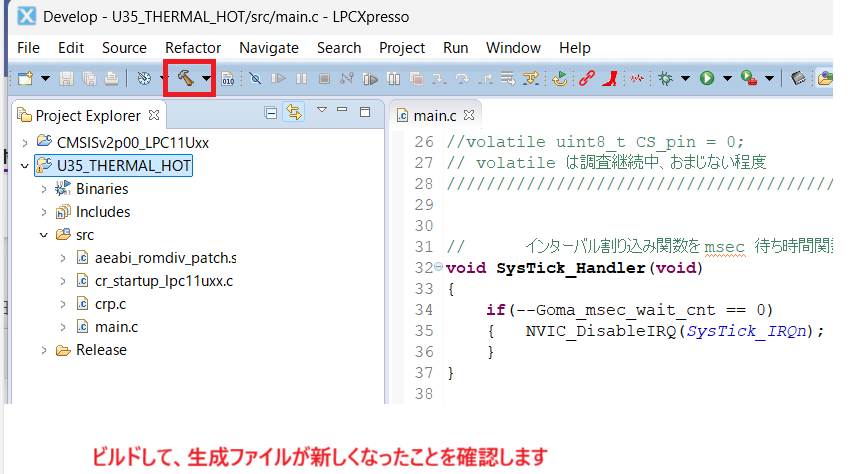Toggle fold marker at SysTick_Handler line 32

[x=439, y=267]
